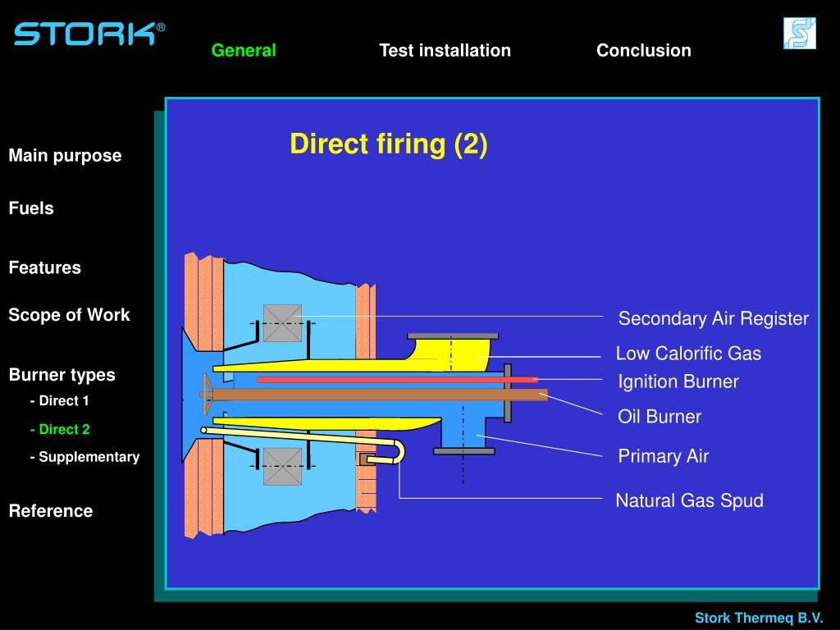840x630 pixels.
Task: Go to Reference page
Action: (x=51, y=511)
